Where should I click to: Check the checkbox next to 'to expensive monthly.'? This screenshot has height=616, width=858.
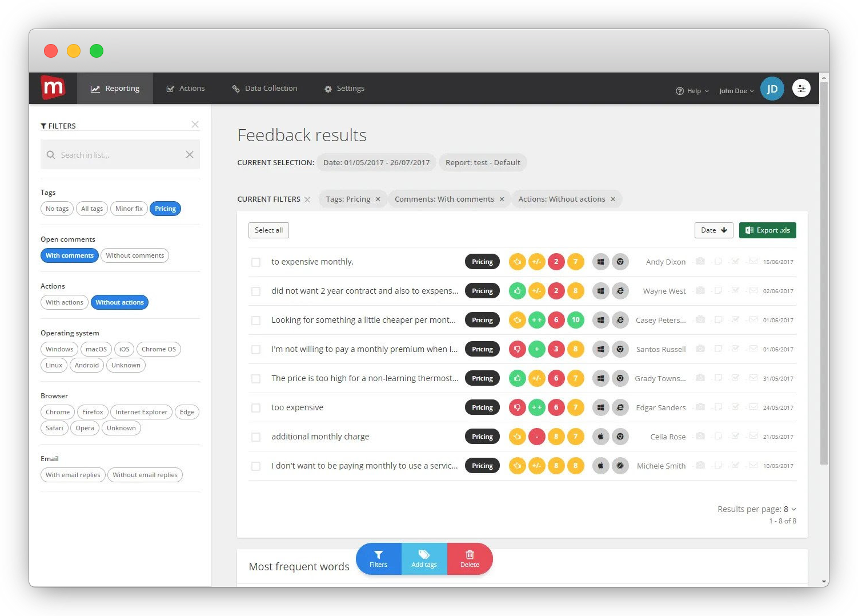[x=256, y=262]
